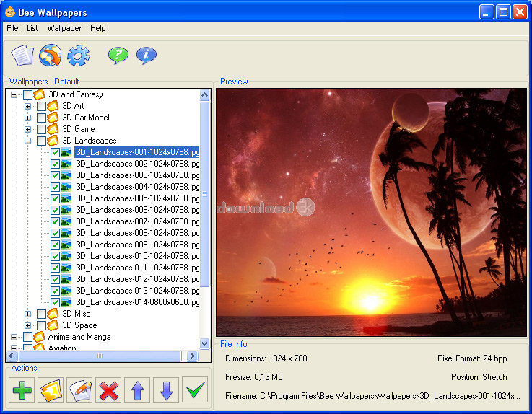The image size is (532, 414).
Task: Select 3D_Landscapes-012-1024x0768.jpg in the tree
Action: coord(136,279)
